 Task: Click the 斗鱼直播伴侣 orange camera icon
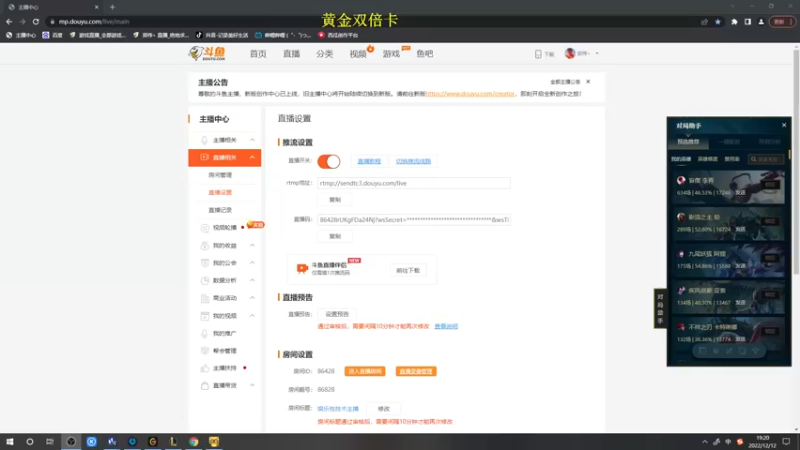(302, 268)
